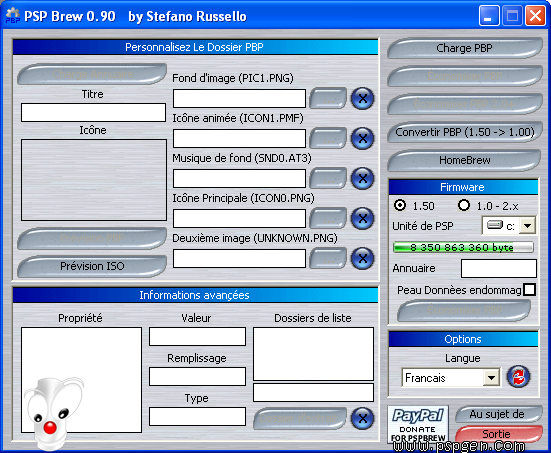Click Prévision ISO button
The image size is (551, 453).
(x=92, y=266)
